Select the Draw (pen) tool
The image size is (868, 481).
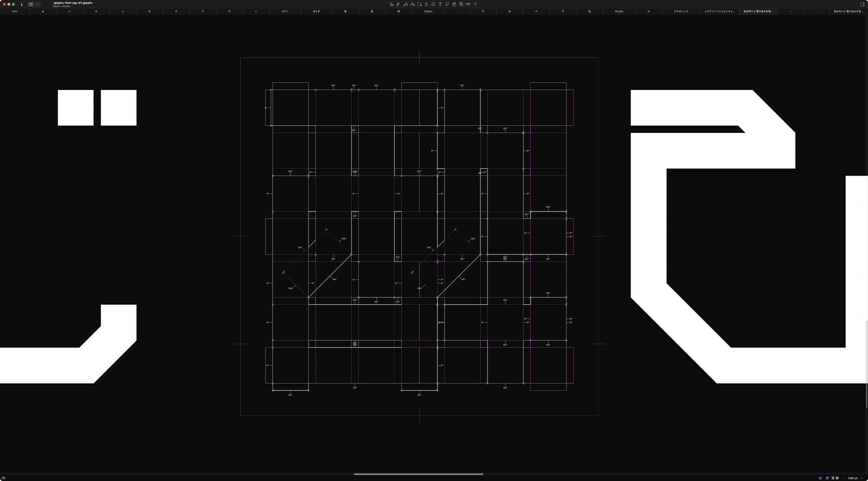coord(398,4)
